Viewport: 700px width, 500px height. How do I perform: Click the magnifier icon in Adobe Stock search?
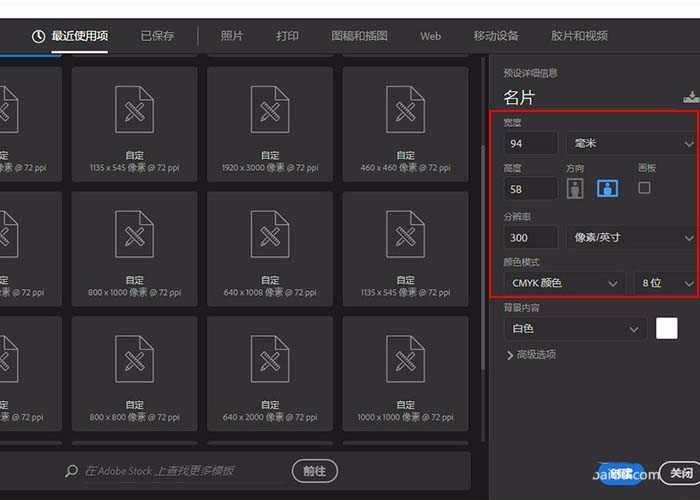pyautogui.click(x=72, y=471)
